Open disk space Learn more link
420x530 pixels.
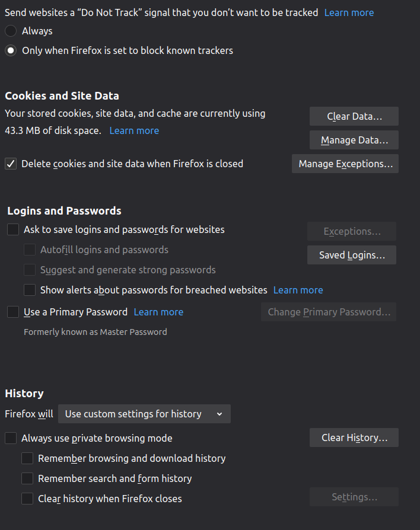click(134, 130)
